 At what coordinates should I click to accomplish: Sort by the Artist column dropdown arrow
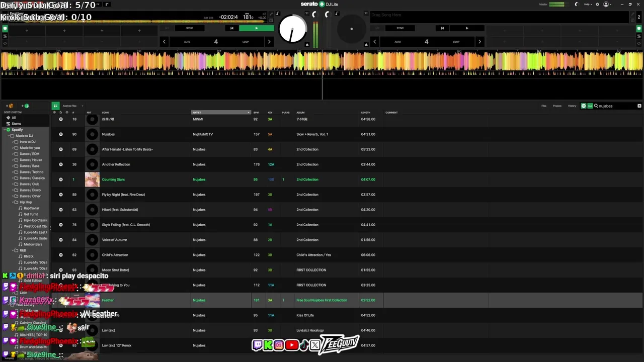(249, 113)
